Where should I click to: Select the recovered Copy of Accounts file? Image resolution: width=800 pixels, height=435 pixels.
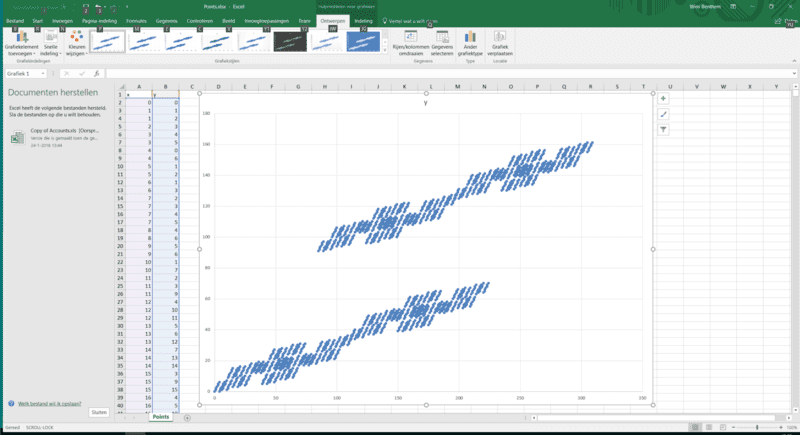click(60, 136)
